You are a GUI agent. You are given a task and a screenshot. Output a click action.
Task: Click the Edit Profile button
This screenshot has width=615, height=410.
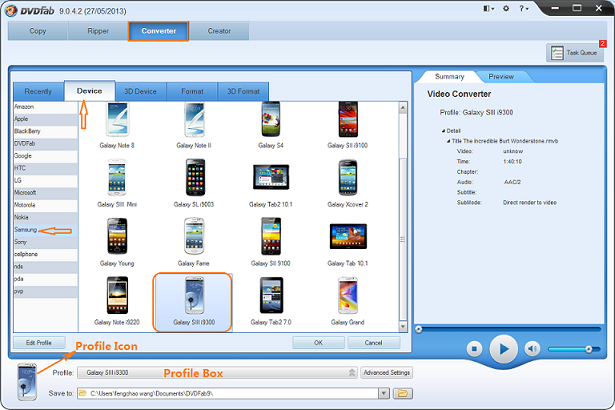(39, 343)
